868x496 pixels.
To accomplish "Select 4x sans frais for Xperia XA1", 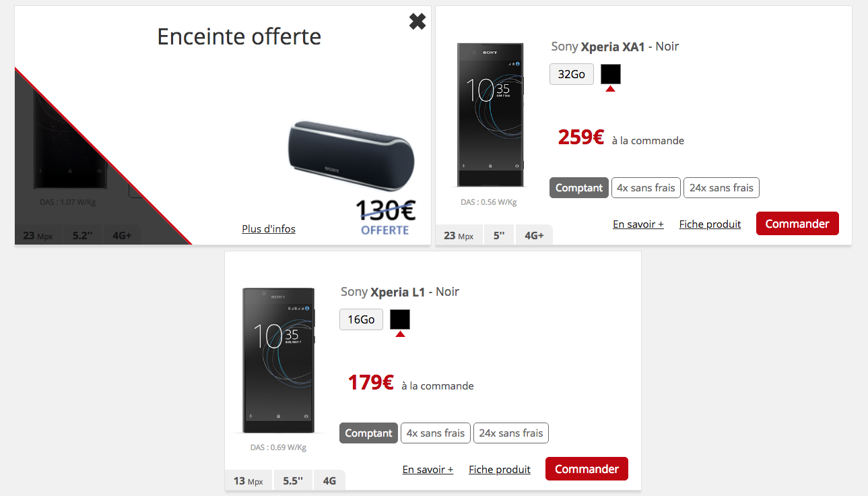I will tap(646, 188).
